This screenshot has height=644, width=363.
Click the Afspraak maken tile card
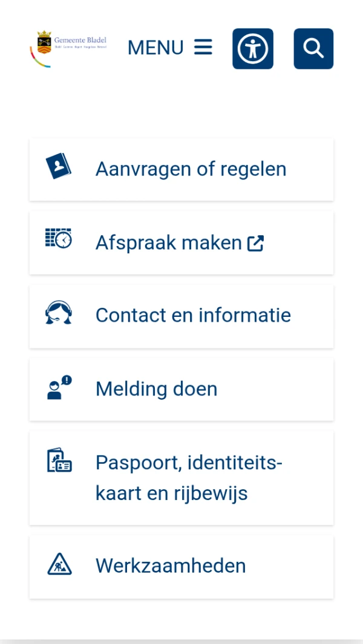tap(181, 242)
